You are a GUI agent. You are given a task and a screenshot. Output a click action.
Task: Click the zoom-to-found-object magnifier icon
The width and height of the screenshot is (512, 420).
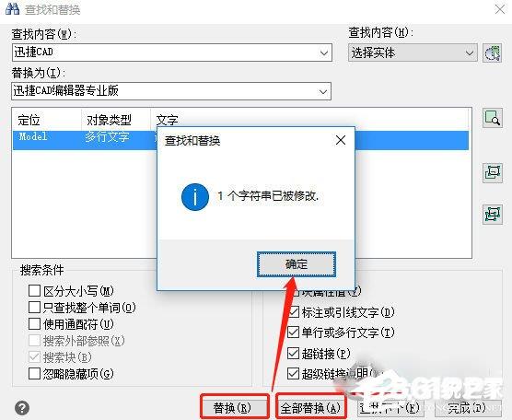coord(493,118)
